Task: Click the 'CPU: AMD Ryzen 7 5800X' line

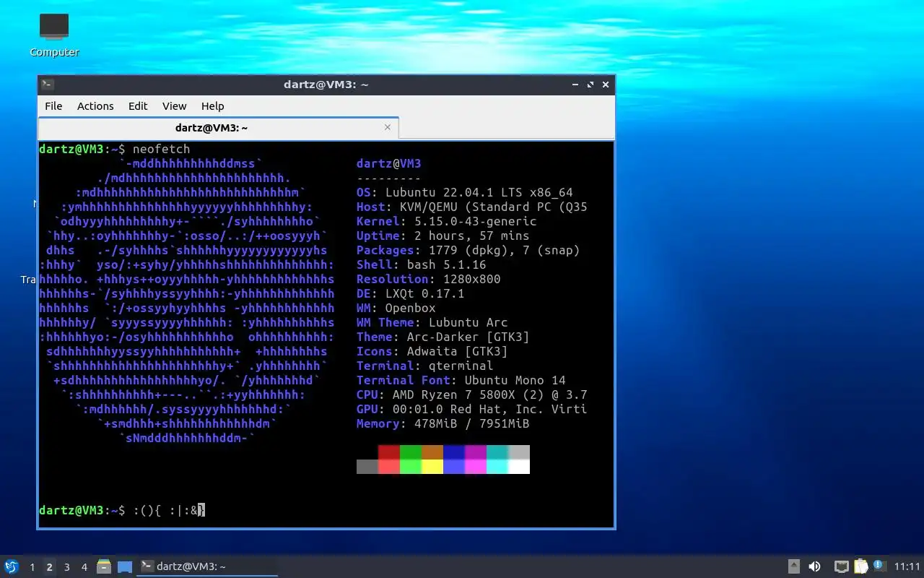Action: point(471,394)
